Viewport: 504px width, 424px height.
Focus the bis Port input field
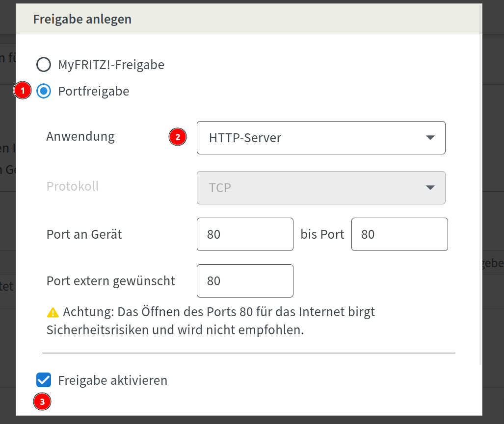[x=399, y=234]
